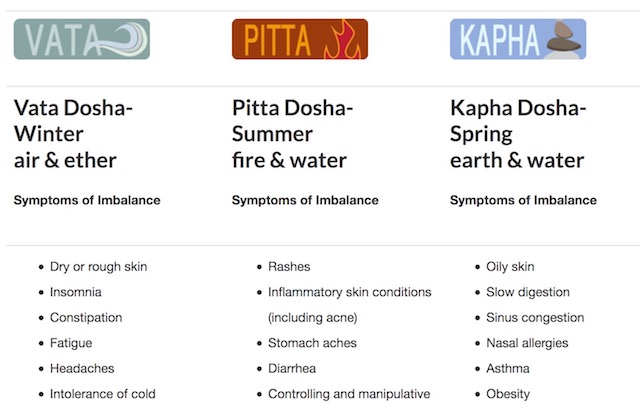Image resolution: width=640 pixels, height=411 pixels.
Task: Click the flame graphic in PITTA logo
Action: tap(343, 40)
